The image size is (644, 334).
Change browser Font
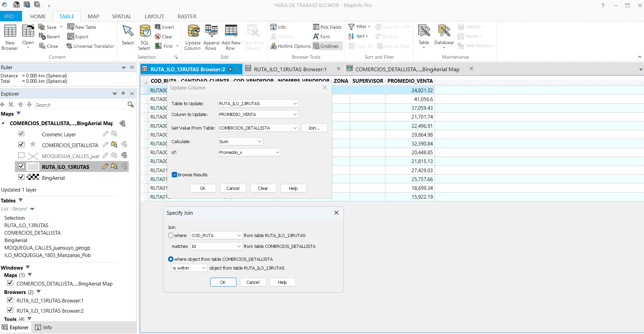[x=321, y=37]
